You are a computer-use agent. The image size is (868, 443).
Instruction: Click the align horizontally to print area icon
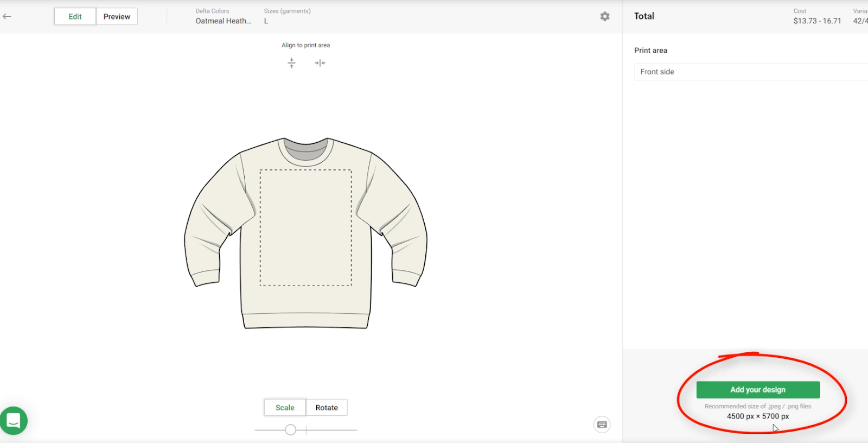point(320,63)
